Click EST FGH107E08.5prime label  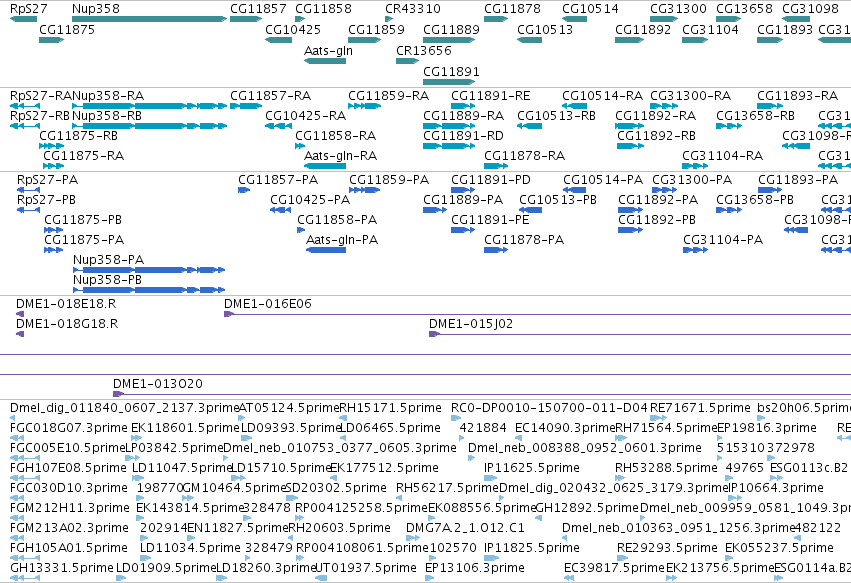click(x=68, y=468)
